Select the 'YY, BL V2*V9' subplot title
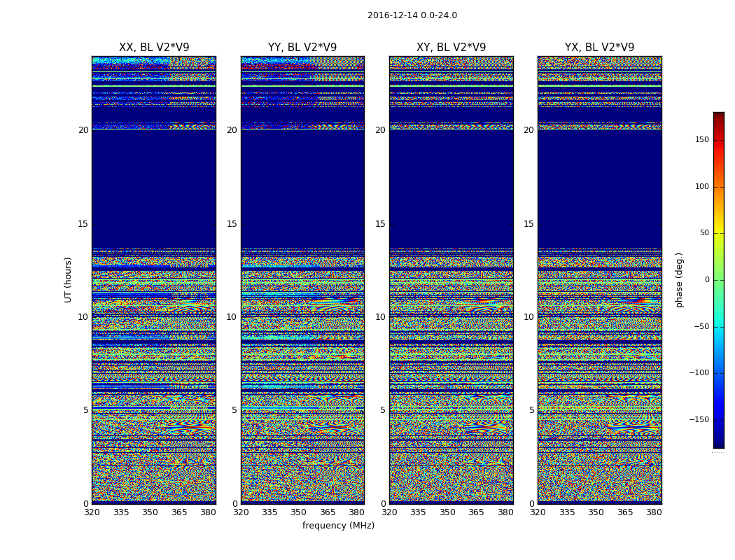Image resolution: width=735 pixels, height=560 pixels. [x=302, y=48]
